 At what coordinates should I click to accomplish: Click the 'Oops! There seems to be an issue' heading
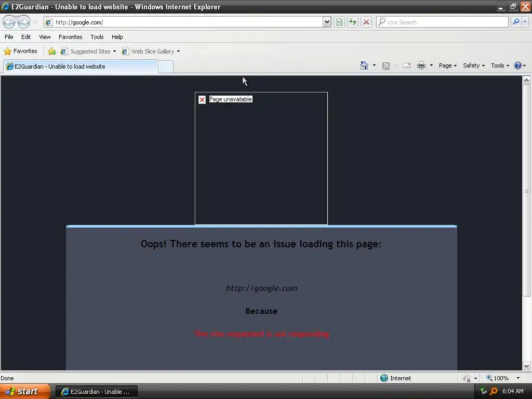pos(261,244)
